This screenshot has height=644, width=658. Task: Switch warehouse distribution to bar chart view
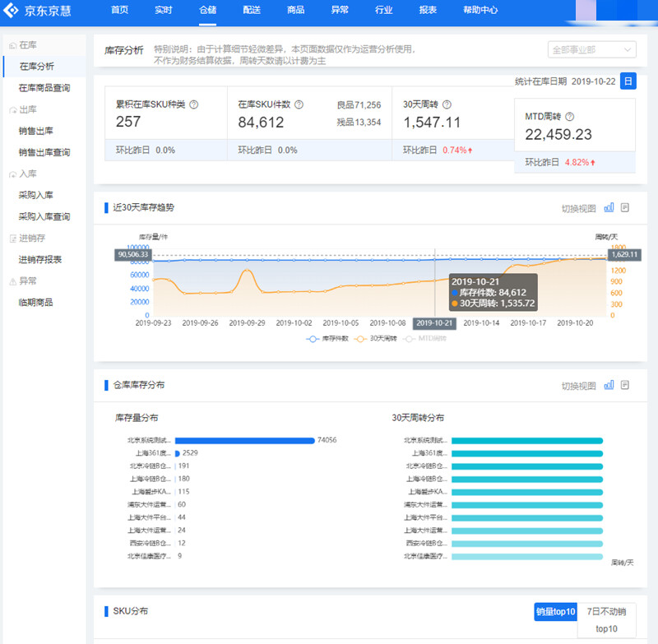pos(609,385)
